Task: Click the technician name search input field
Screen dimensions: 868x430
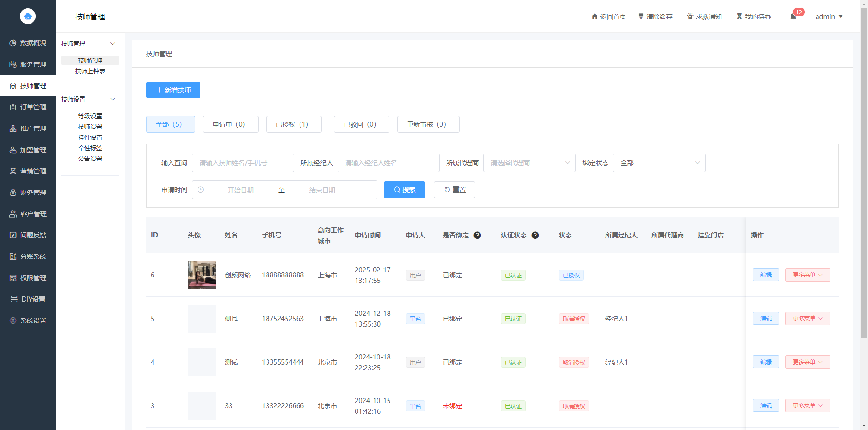Action: [x=243, y=162]
